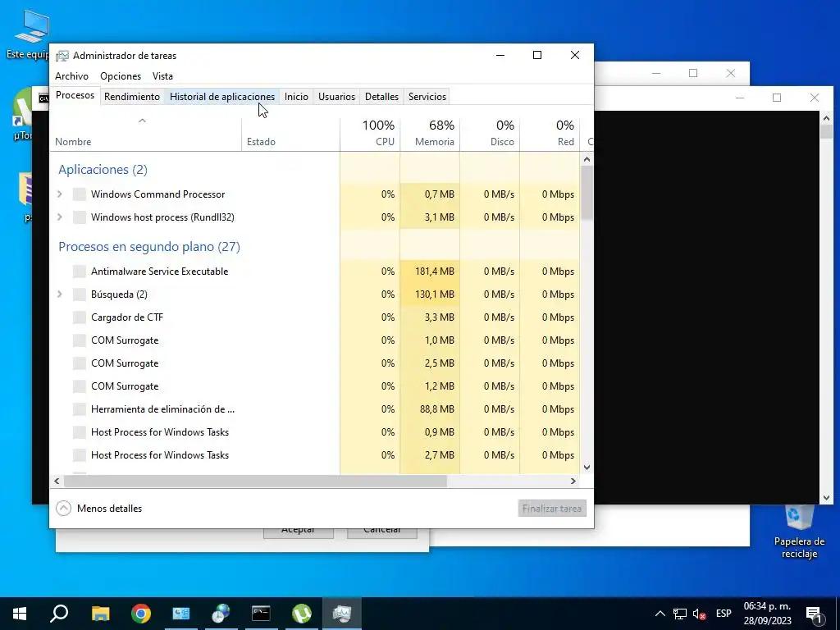
Task: Select COM Surrogate row using 1,2 MB
Action: click(315, 386)
